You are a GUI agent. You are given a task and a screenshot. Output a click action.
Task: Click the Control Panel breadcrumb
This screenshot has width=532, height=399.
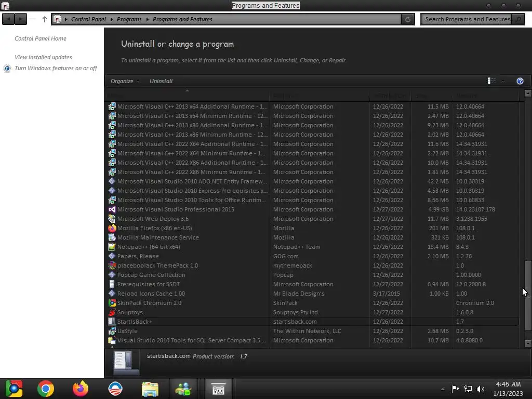(x=88, y=19)
